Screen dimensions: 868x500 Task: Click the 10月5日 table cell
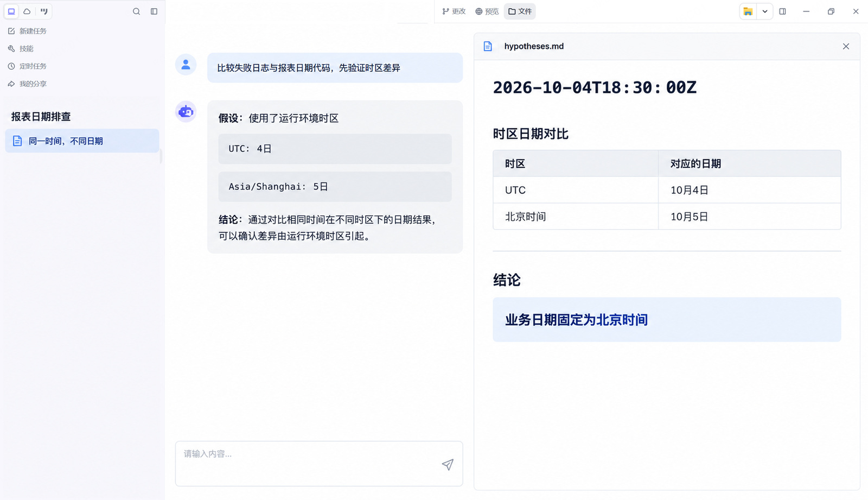(x=750, y=217)
